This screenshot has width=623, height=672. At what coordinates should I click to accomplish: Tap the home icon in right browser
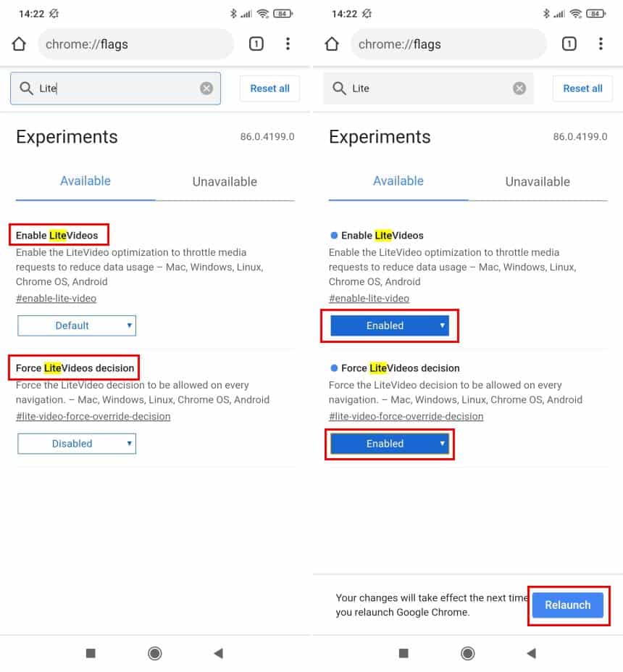(x=332, y=43)
